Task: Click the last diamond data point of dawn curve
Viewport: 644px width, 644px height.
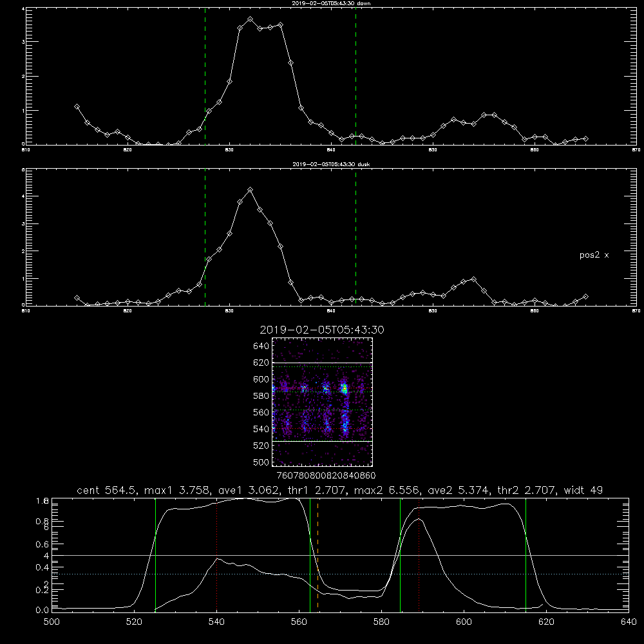Action: coord(585,139)
